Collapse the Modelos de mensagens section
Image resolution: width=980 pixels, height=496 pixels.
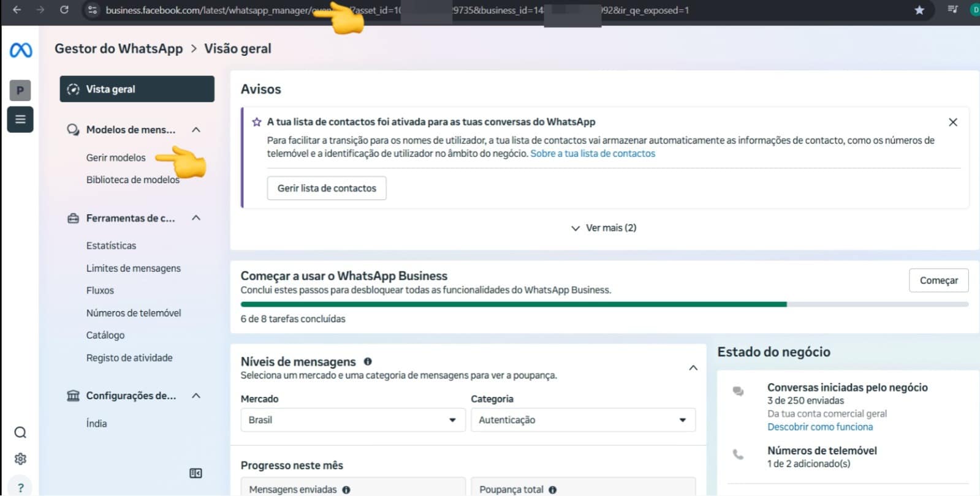(196, 130)
